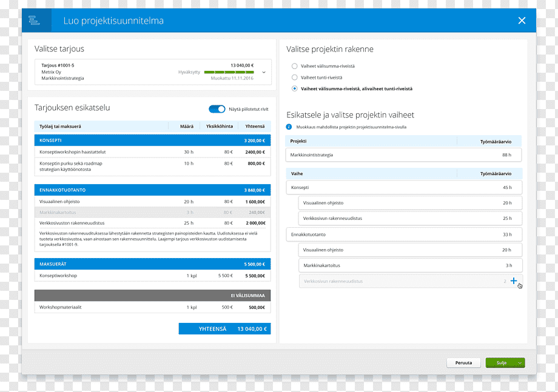Select the Konsepti phase row
Screen dimensions: 558x392
[x=403, y=188]
